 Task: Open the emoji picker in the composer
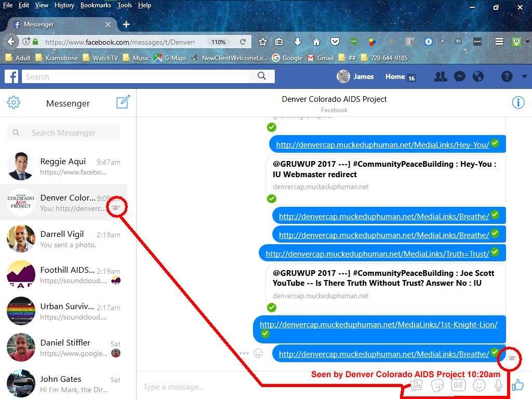click(479, 385)
